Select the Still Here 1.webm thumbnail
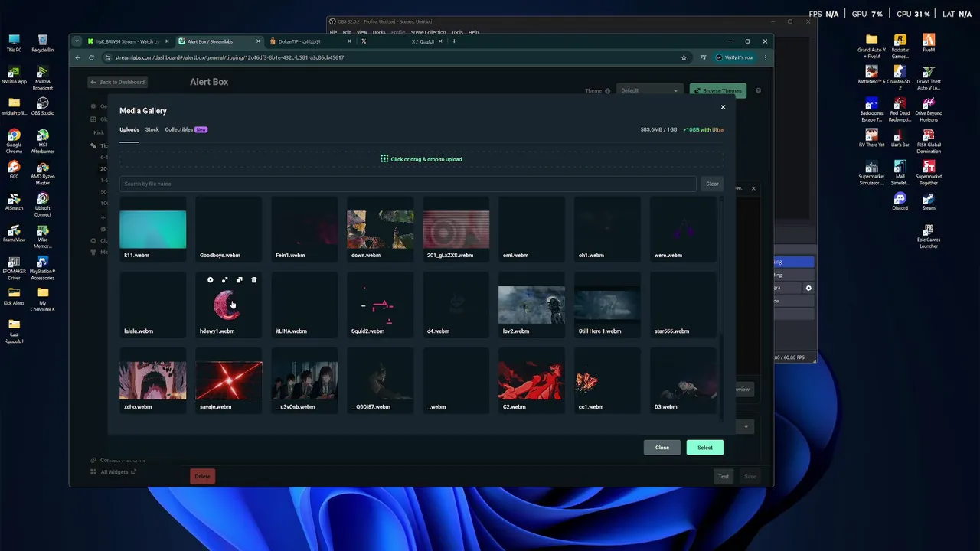The width and height of the screenshot is (980, 551). point(607,305)
